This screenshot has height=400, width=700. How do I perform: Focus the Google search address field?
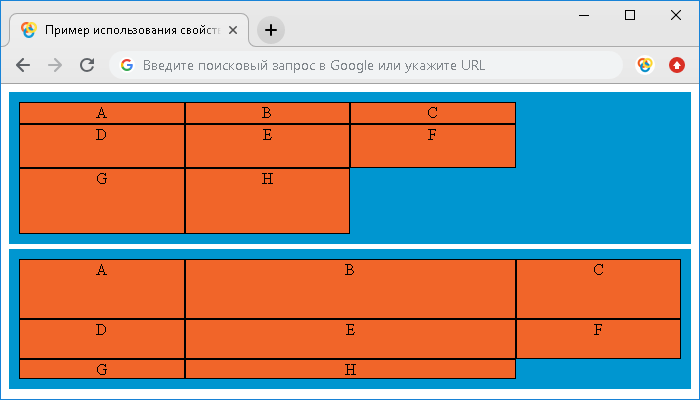pos(366,65)
